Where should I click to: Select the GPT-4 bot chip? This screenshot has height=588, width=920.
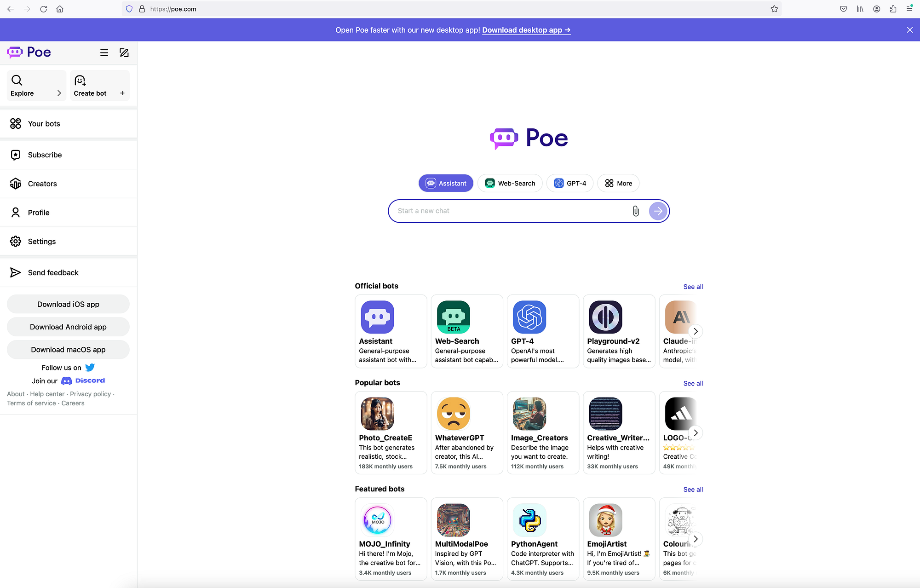click(570, 183)
